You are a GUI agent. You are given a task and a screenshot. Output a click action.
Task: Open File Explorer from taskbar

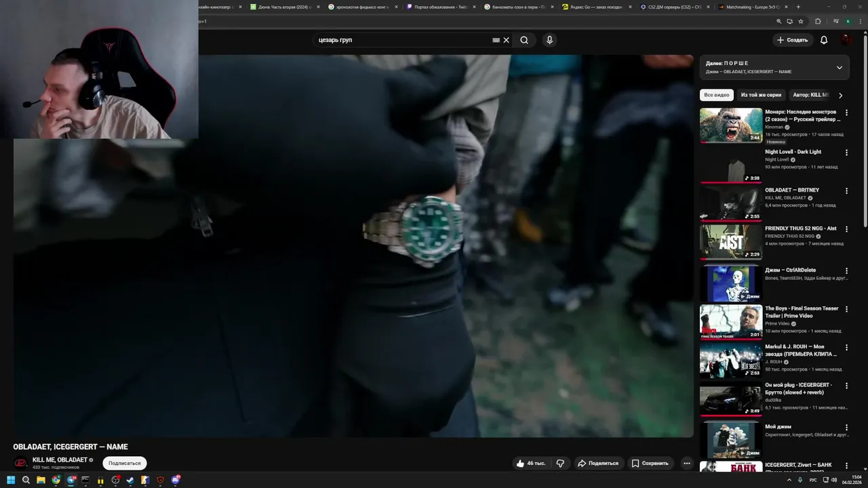(x=41, y=480)
